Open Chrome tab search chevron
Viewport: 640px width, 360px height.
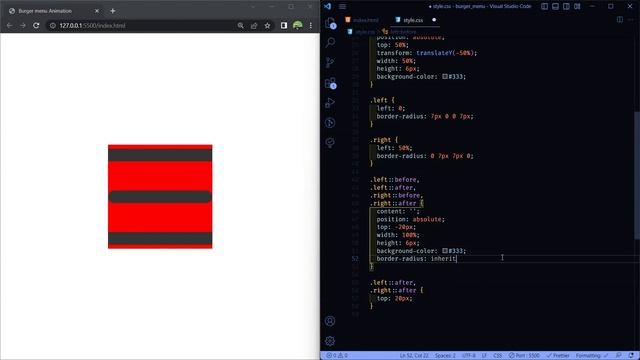coord(253,7)
